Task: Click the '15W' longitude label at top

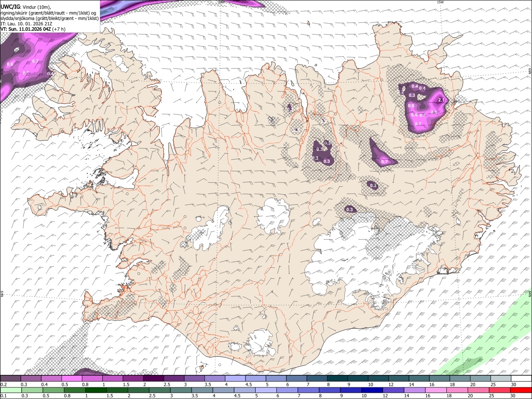Action: [x=440, y=2]
